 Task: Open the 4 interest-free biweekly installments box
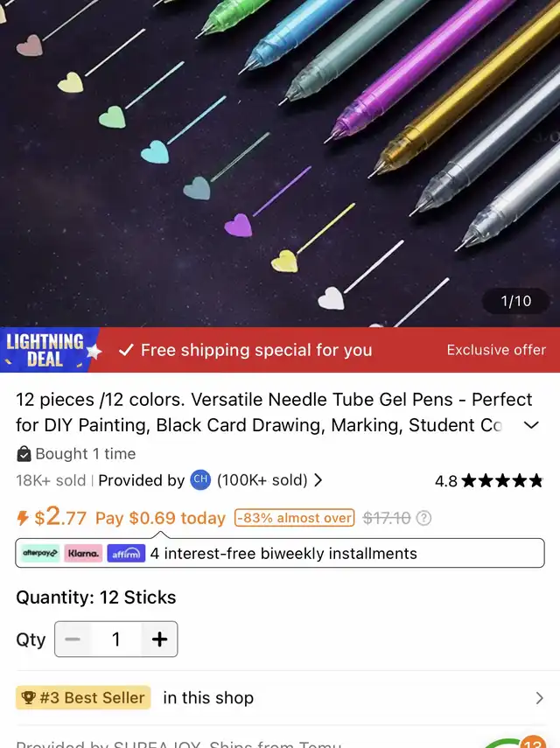[x=280, y=553]
